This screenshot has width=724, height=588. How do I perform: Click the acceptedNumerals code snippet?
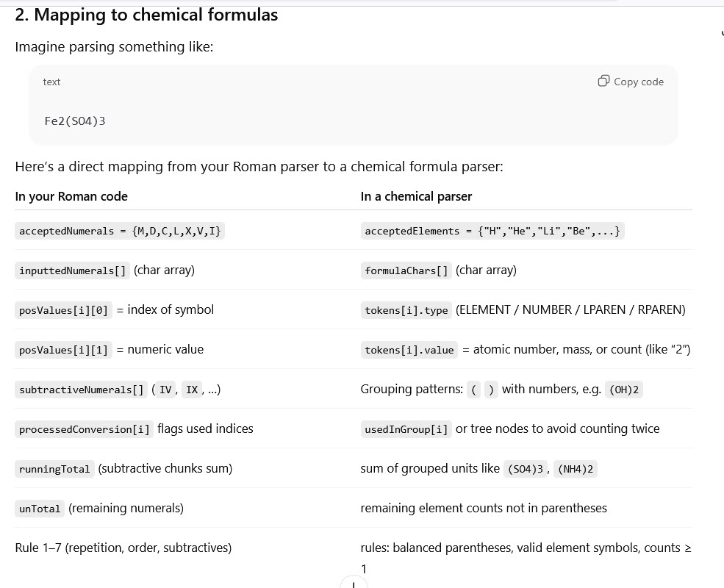pos(121,231)
